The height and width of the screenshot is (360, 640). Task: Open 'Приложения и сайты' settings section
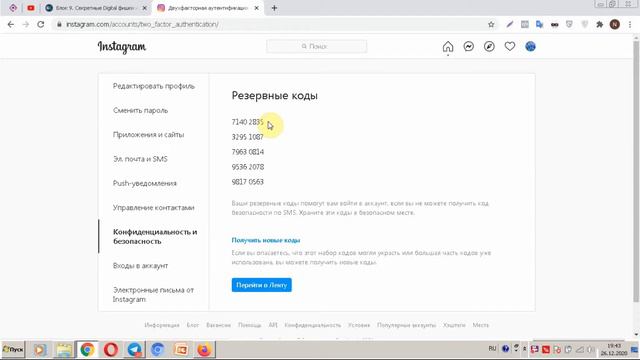[149, 135]
